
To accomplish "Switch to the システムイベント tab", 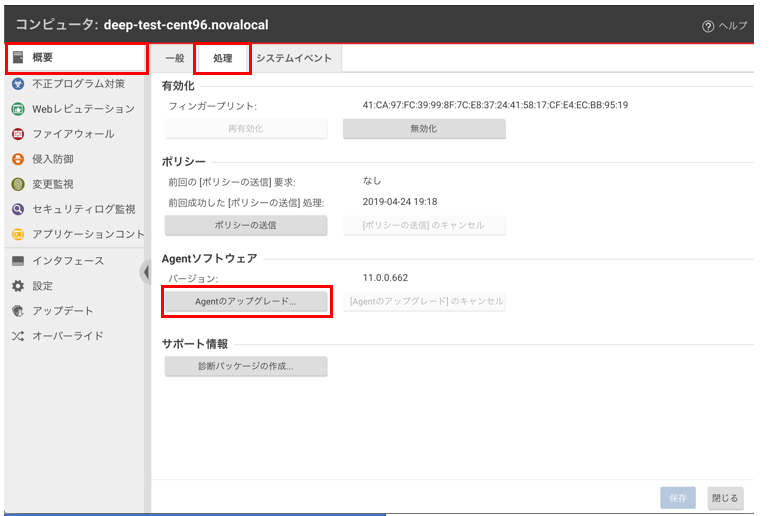I will [x=294, y=59].
